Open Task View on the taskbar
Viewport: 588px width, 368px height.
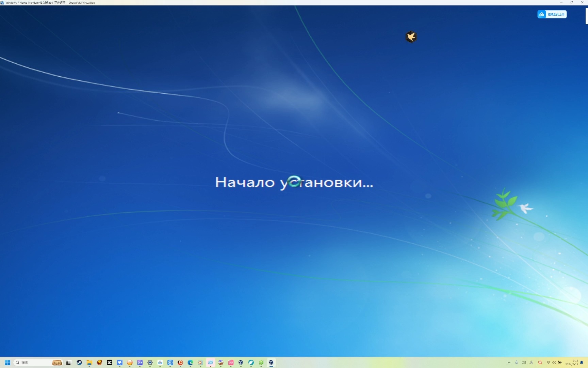coord(68,363)
